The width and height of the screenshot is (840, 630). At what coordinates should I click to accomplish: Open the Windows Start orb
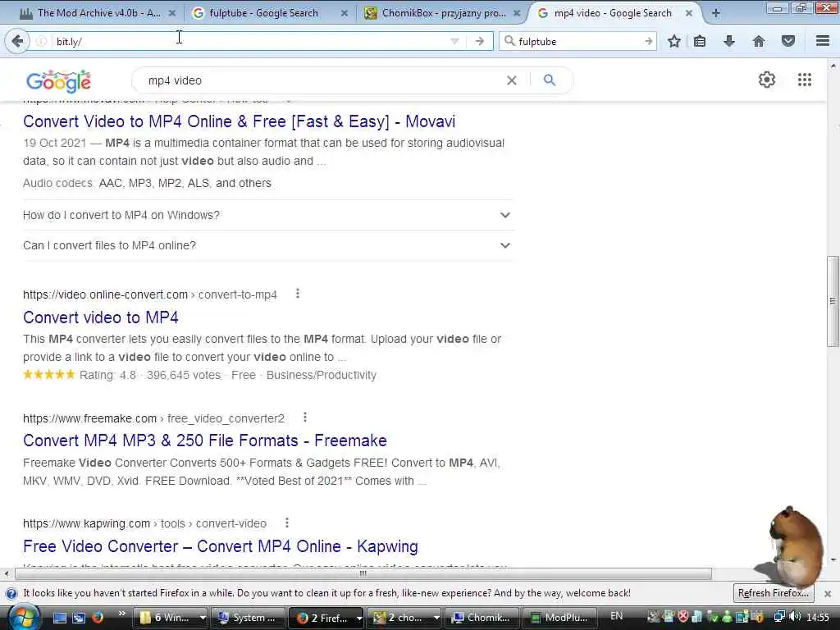(23, 618)
